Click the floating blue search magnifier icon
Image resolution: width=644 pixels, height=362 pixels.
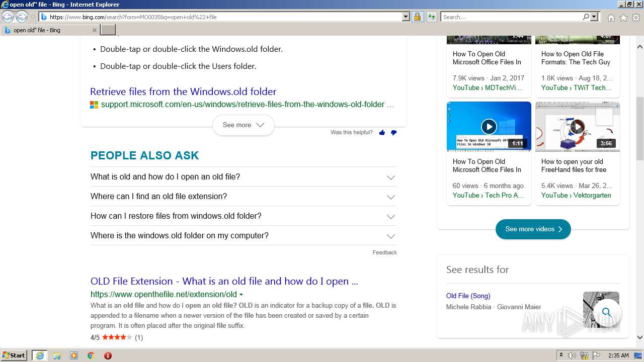[607, 313]
